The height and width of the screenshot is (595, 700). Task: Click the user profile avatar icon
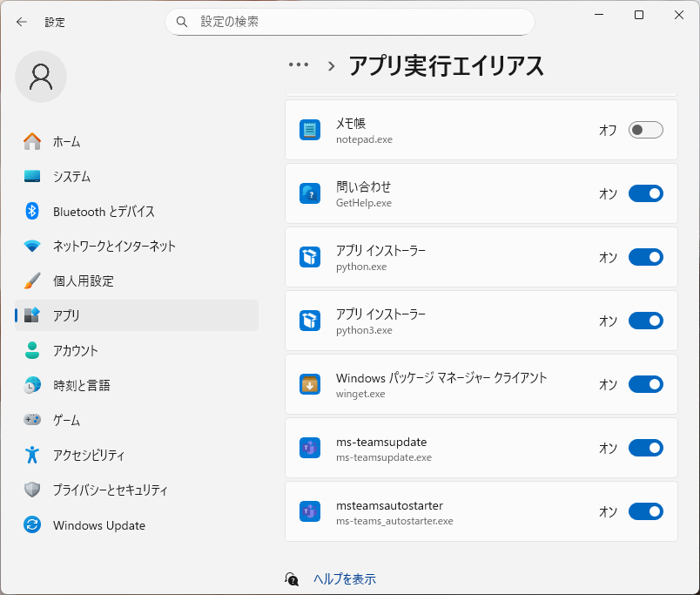tap(41, 77)
